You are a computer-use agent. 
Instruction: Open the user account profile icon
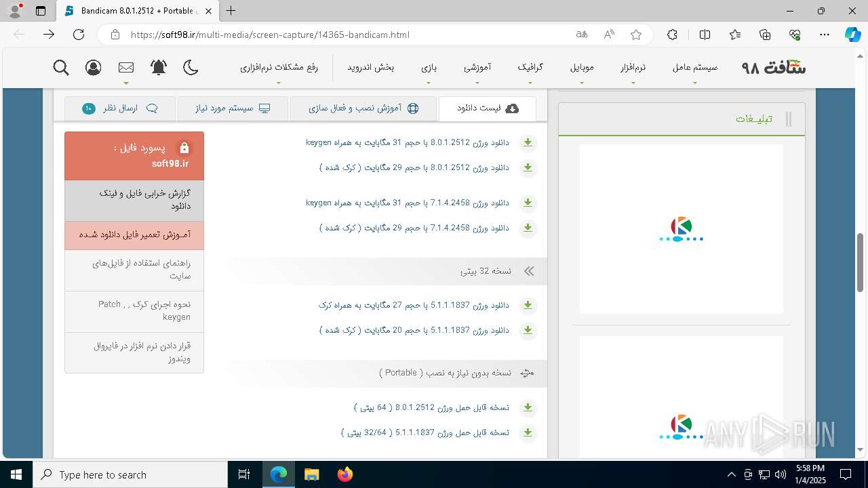pyautogui.click(x=94, y=68)
